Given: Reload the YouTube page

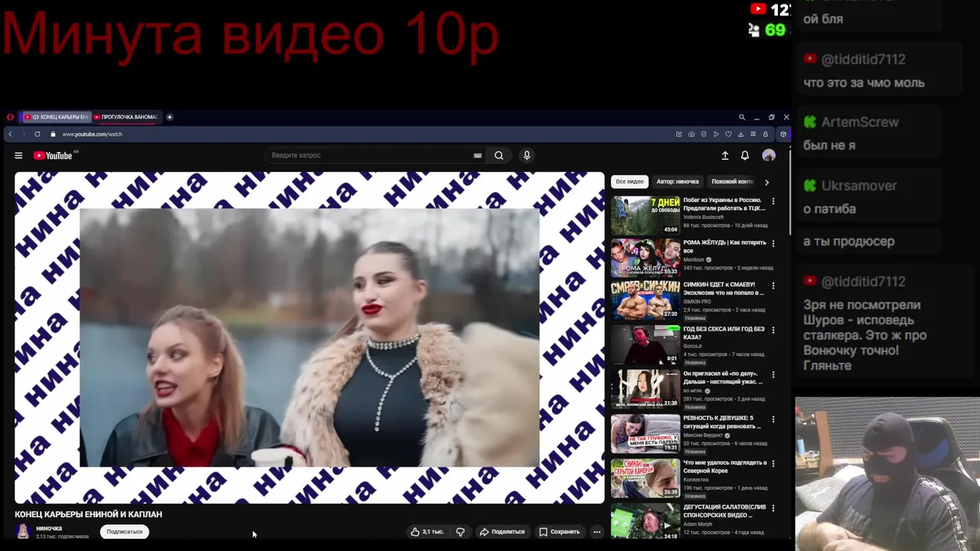Looking at the screenshot, I should [x=37, y=134].
